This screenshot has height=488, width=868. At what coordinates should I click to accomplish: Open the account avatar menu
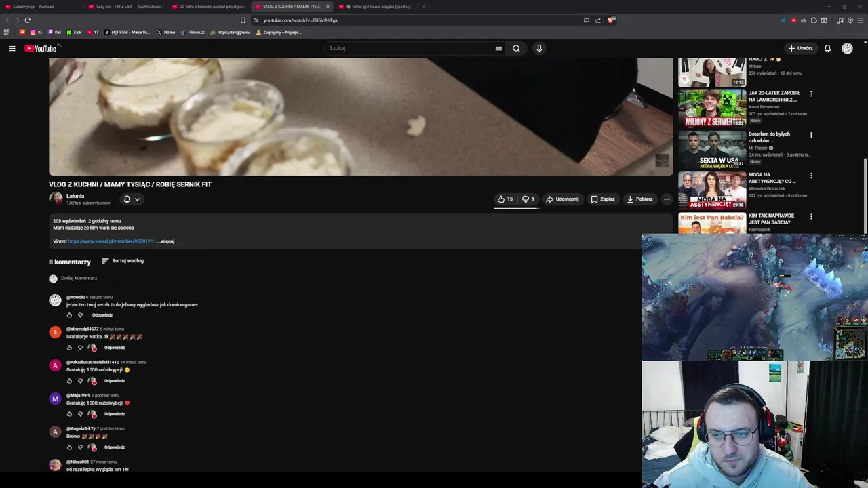click(847, 48)
